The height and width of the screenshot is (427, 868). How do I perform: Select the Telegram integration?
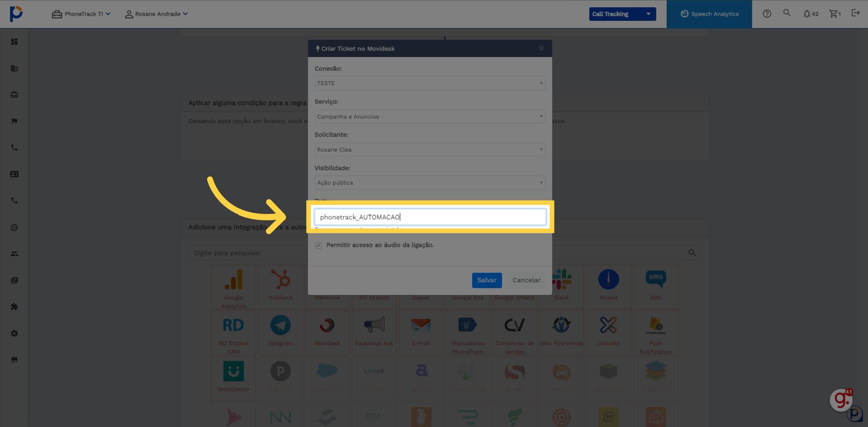(280, 333)
